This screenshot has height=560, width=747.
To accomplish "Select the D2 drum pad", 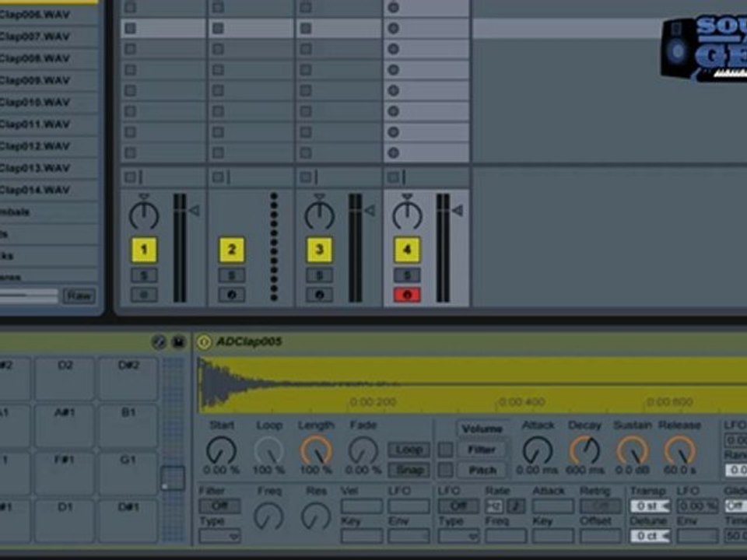I will (65, 379).
